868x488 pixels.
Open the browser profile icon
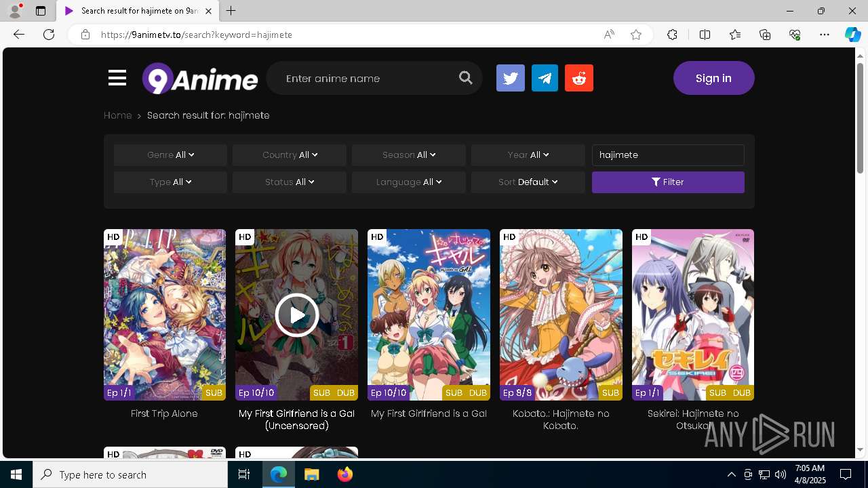[x=15, y=11]
